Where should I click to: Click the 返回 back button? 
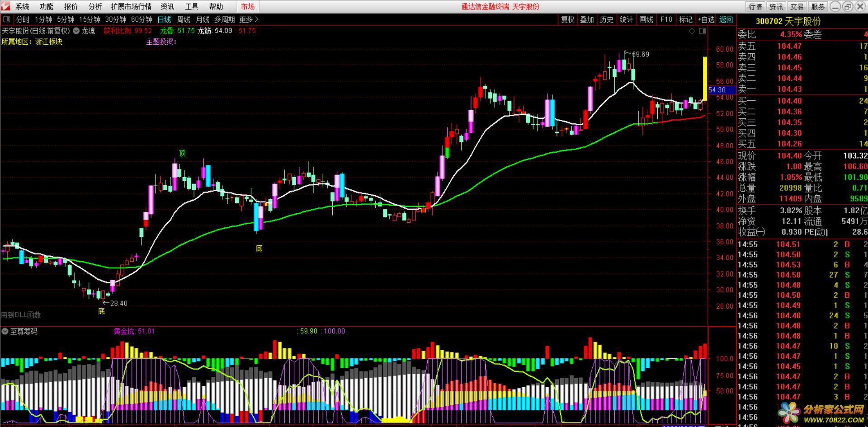coord(726,19)
